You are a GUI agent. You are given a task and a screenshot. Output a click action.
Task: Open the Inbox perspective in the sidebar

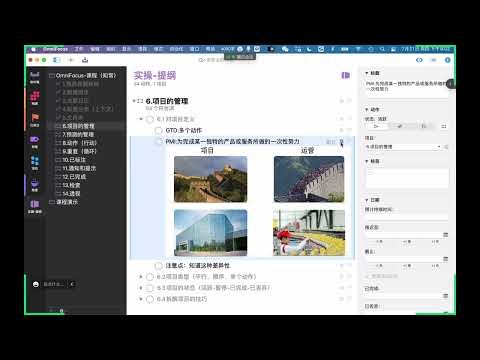[35, 77]
